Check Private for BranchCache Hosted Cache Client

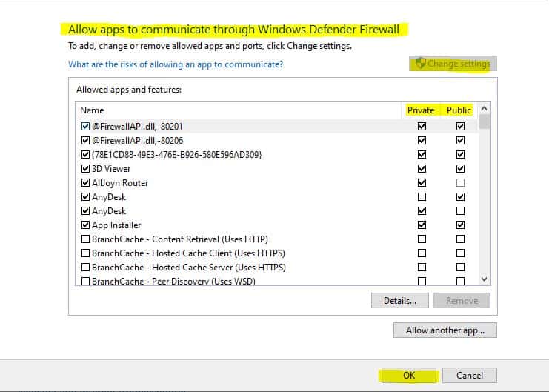(x=422, y=253)
